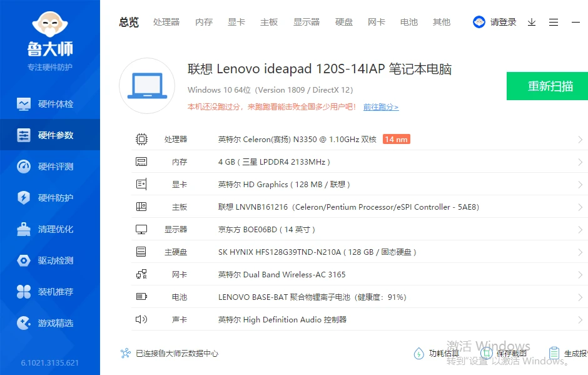Screen dimensions: 588x375
Task: Click the login avatar icon
Action: (x=479, y=22)
